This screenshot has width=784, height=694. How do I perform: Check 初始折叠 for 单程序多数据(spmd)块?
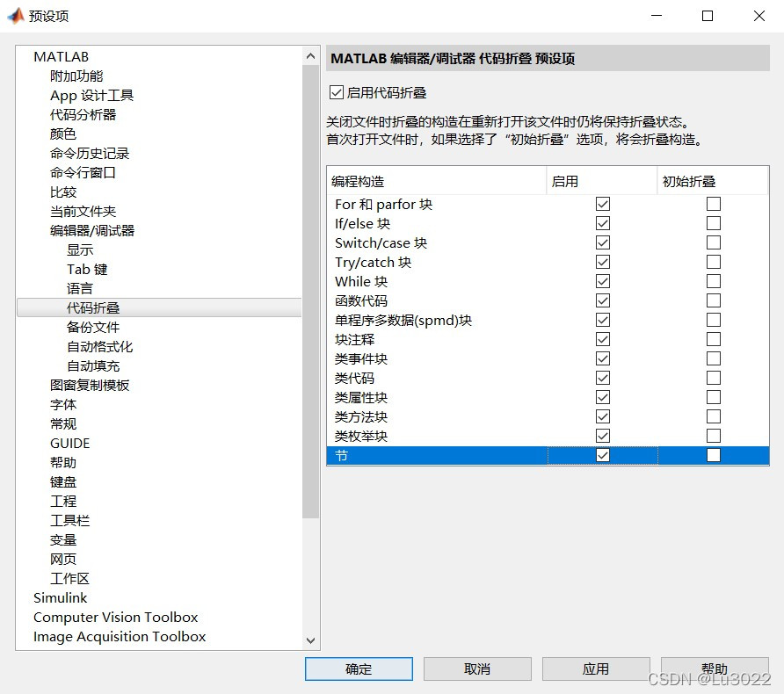[x=714, y=320]
